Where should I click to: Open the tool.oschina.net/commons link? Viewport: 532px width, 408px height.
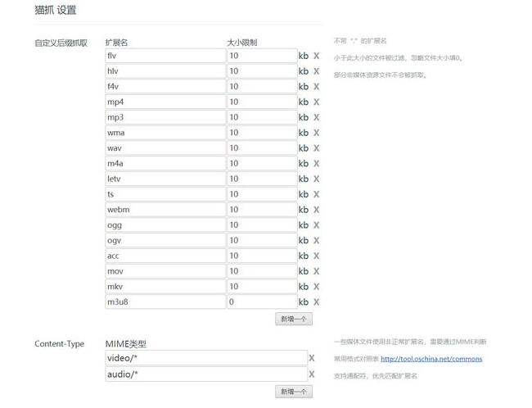(x=431, y=359)
